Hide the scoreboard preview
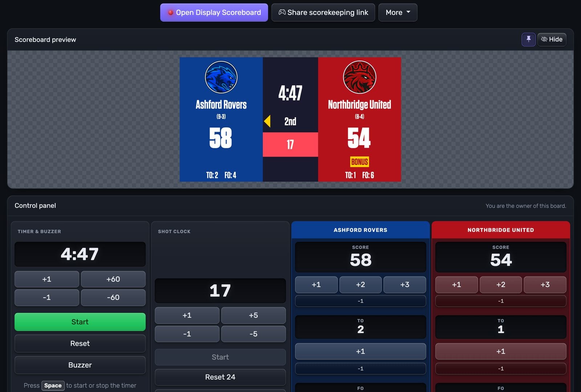 click(552, 39)
